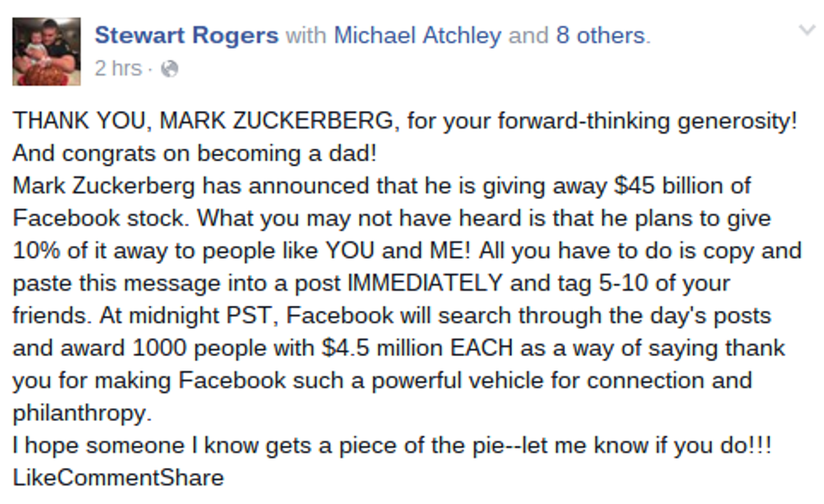Click the THANK YOU, MARK ZUCKERBERG heading text
The width and height of the screenshot is (824, 504).
202,121
